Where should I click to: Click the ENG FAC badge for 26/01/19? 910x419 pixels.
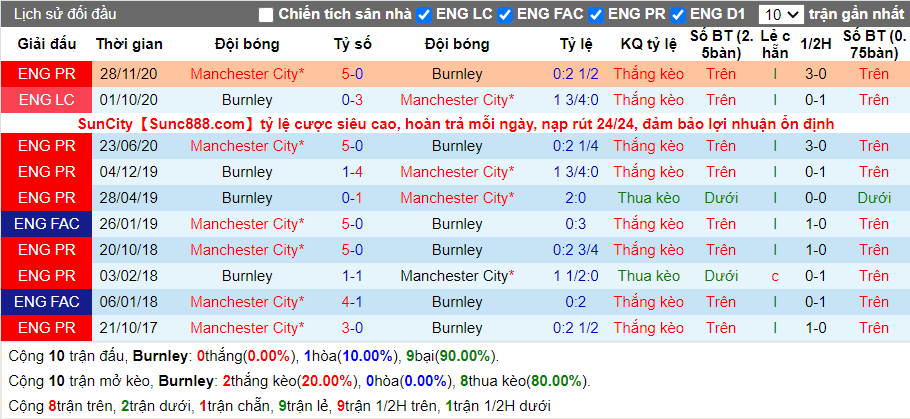(x=46, y=224)
